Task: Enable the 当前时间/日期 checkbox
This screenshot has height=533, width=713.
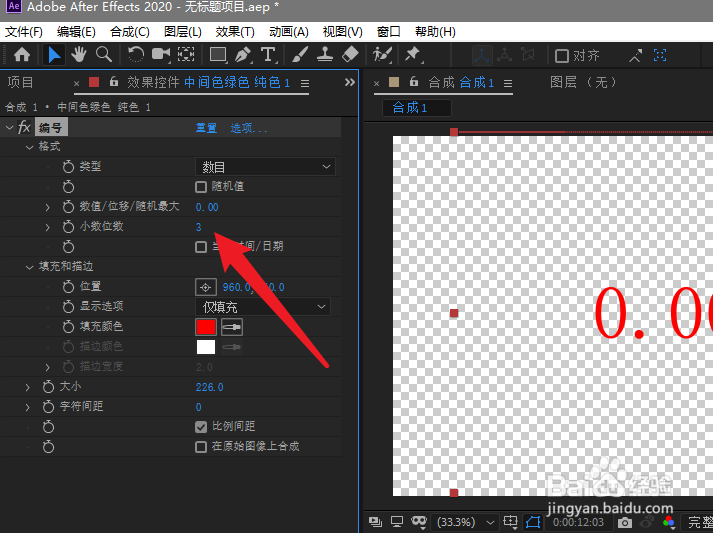Action: click(x=201, y=247)
